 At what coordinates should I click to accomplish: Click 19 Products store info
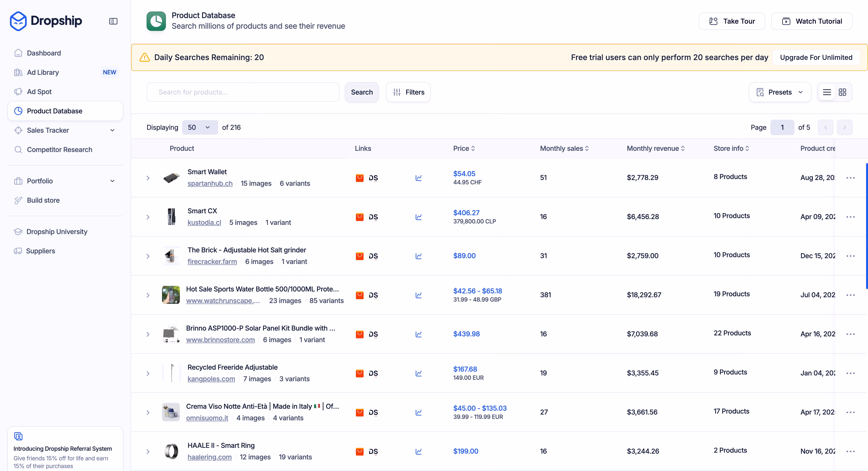point(732,294)
